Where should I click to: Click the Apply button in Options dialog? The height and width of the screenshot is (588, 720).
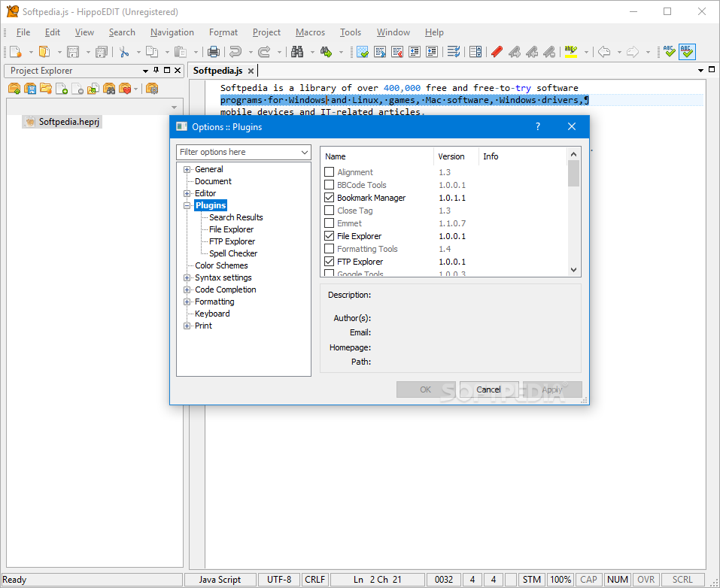point(552,389)
